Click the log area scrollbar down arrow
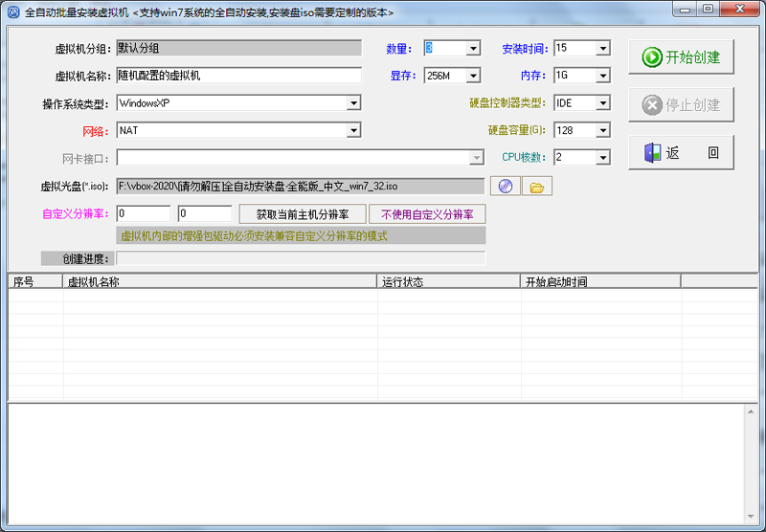The height and width of the screenshot is (532, 766). [751, 517]
